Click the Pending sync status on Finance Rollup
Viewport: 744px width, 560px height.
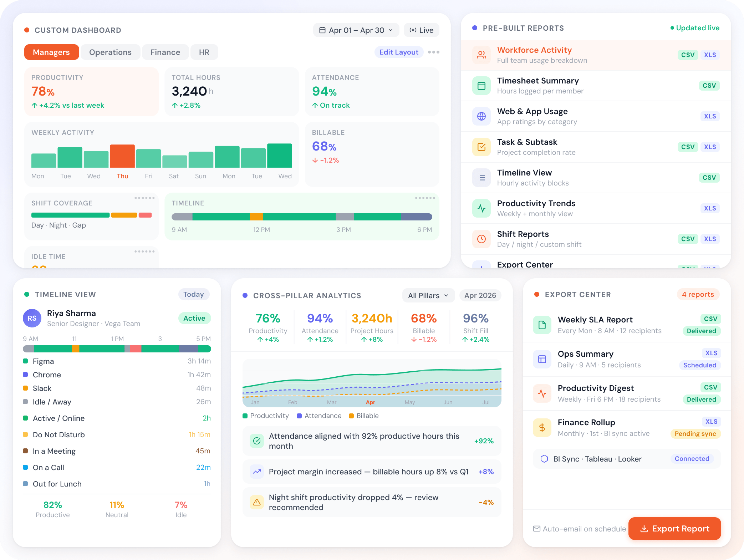[x=695, y=434]
